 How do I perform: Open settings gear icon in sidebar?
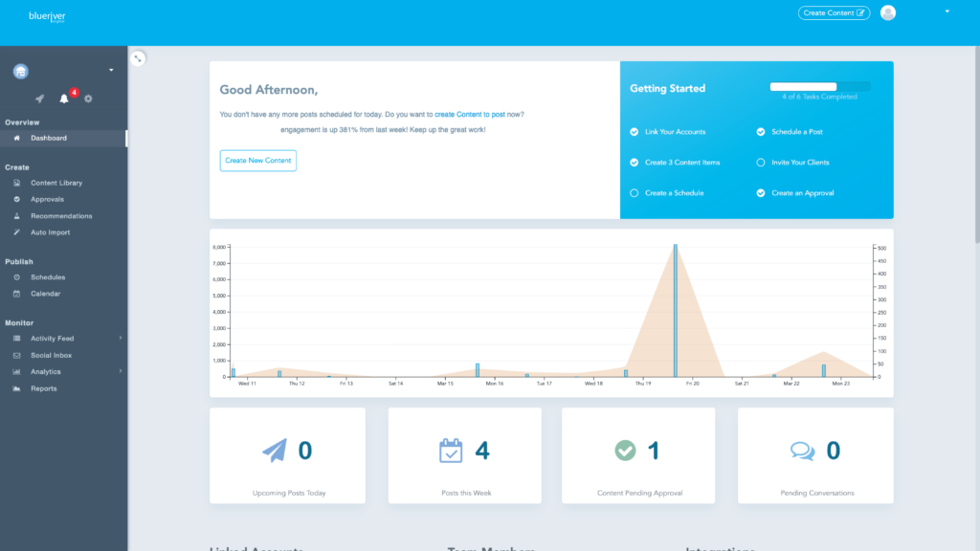click(x=88, y=99)
